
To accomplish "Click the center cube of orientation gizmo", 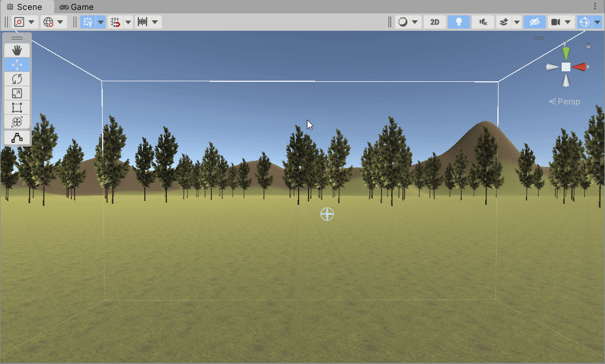I will pyautogui.click(x=565, y=67).
